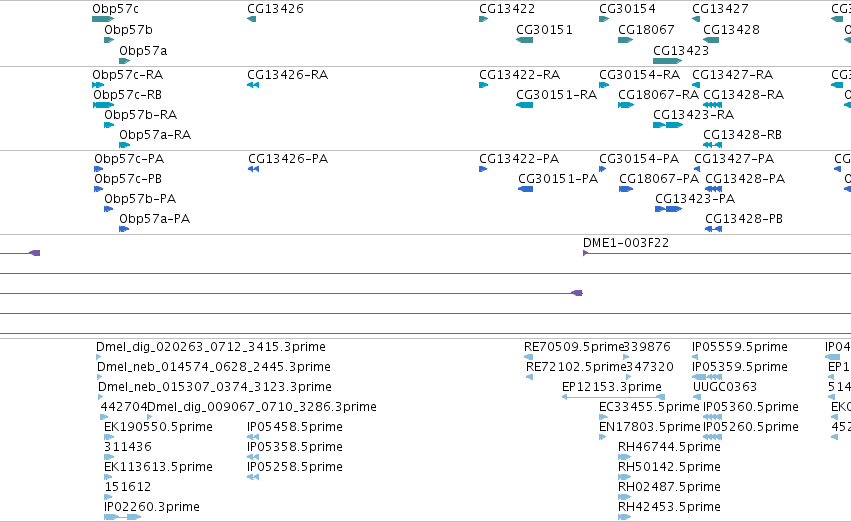Select the Obp57a-PA protein arrow
This screenshot has width=851, height=522.
[124, 230]
